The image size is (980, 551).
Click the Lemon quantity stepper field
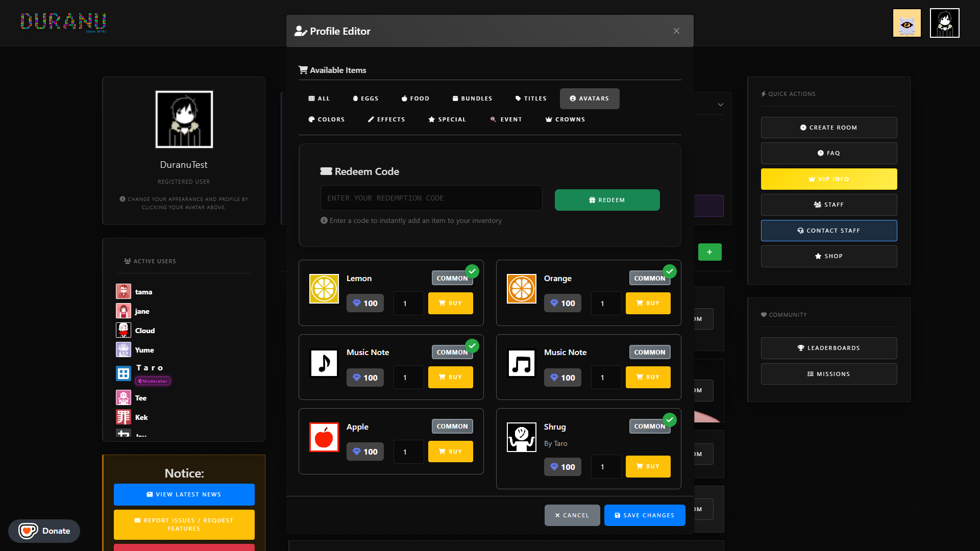(408, 304)
